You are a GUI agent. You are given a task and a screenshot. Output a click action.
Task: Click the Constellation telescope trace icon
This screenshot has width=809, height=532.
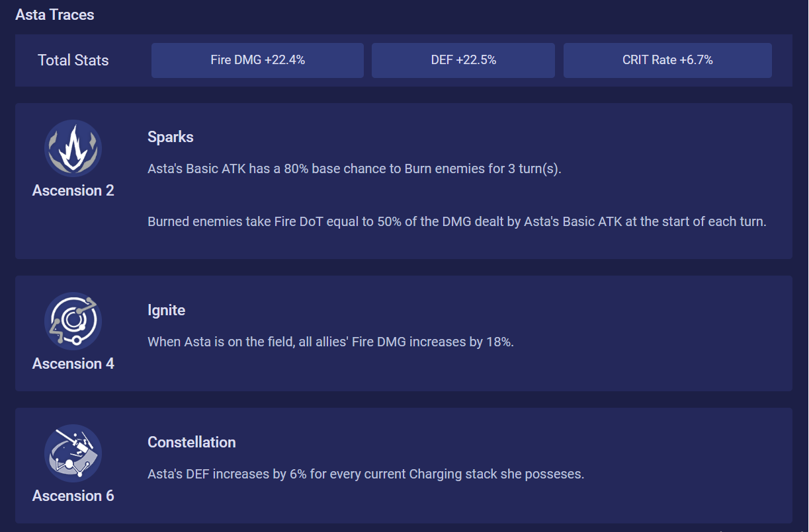click(73, 453)
